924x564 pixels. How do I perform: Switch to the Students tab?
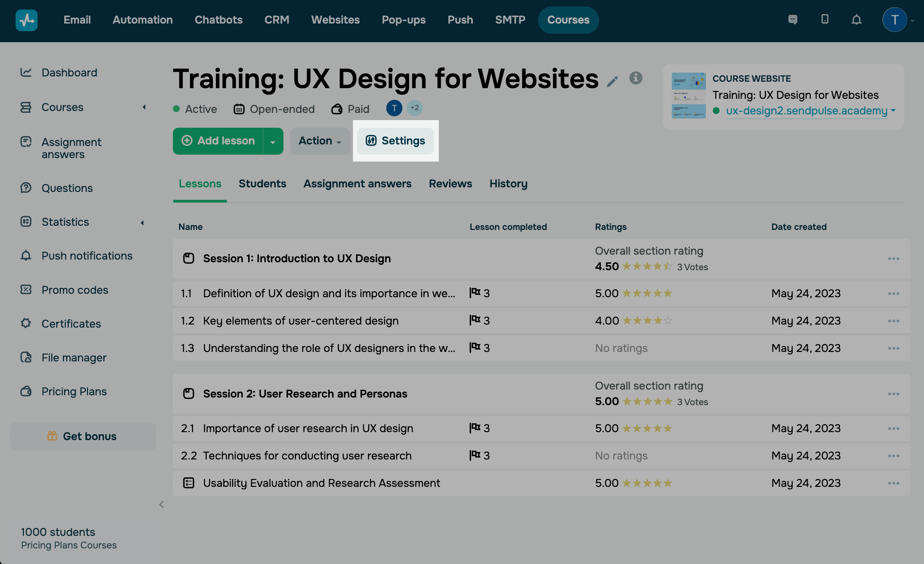pos(262,184)
